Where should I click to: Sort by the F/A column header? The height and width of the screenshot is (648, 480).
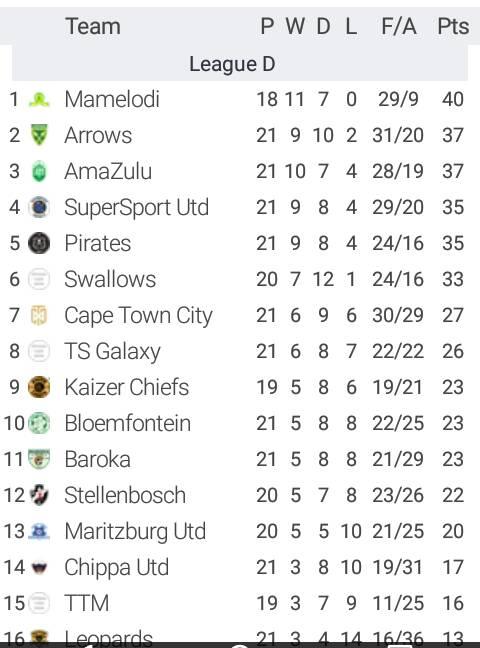[x=399, y=26]
